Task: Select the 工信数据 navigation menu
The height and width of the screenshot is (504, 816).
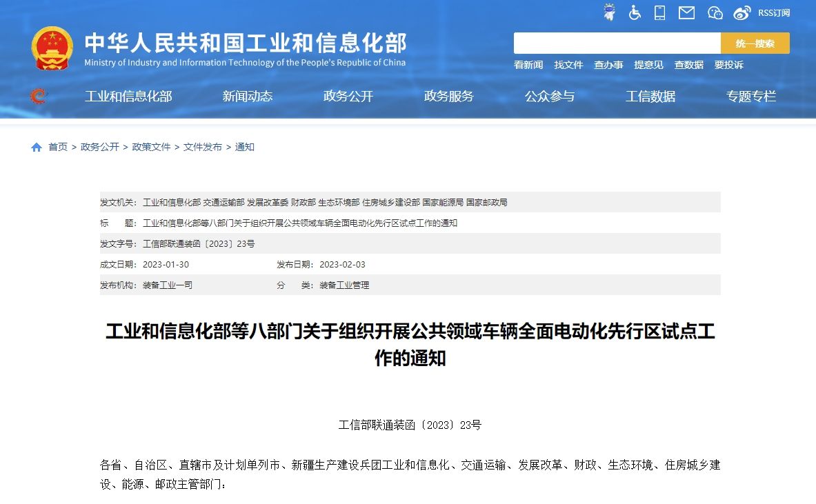Action: [650, 97]
